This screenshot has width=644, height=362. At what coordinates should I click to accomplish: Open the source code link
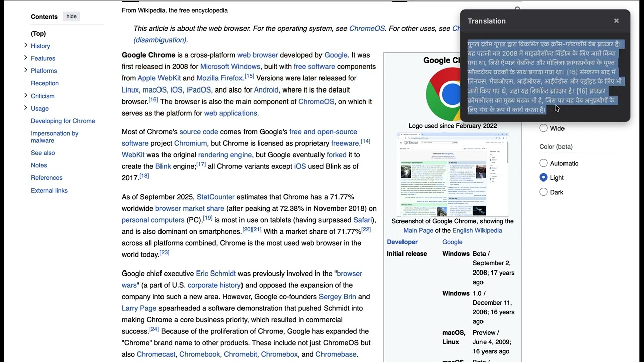coord(199,132)
